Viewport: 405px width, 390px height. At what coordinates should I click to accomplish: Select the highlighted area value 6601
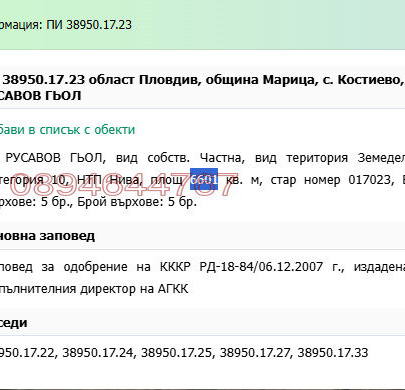204,179
